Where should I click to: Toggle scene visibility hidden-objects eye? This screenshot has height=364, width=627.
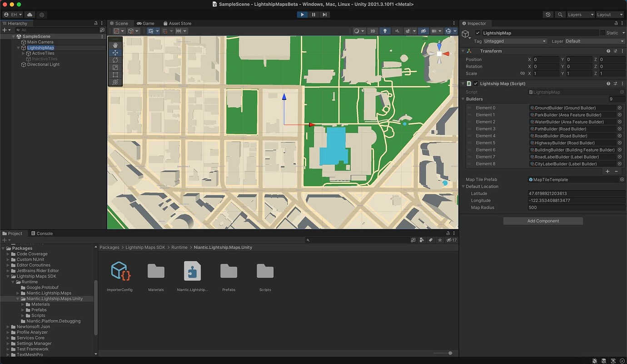[x=423, y=31]
